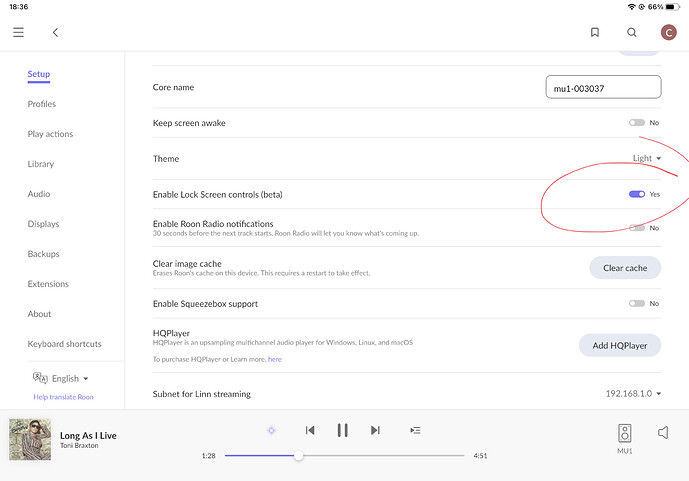Expand the Subnet for Linn streaming dropdown

pyautogui.click(x=633, y=394)
